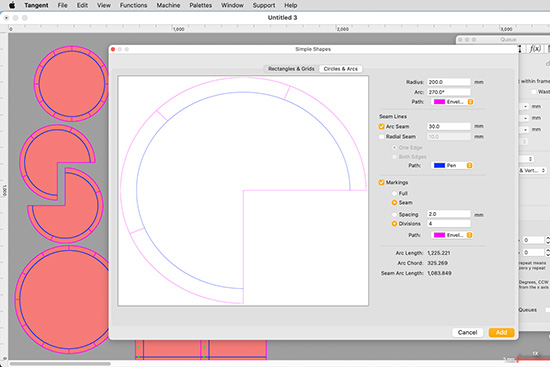Image resolution: width=550 pixels, height=367 pixels.
Task: Select the large circle shape at bottom left
Action: tap(62, 299)
